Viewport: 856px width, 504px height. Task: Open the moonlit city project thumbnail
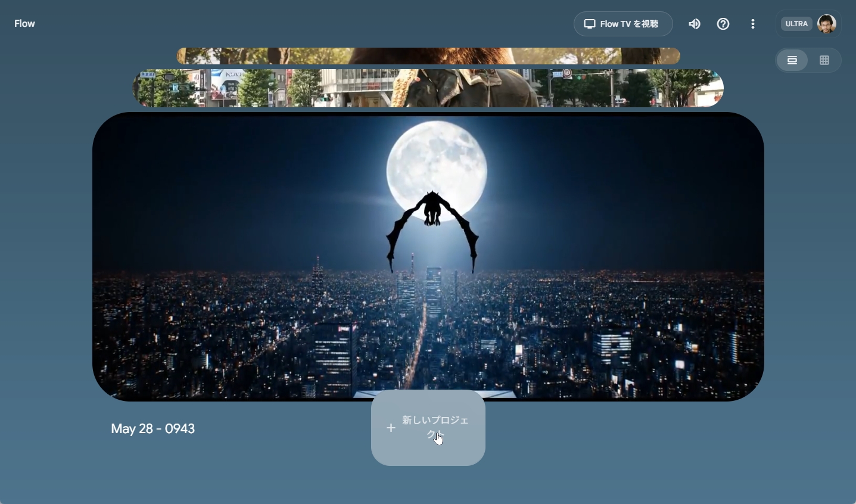pyautogui.click(x=428, y=257)
